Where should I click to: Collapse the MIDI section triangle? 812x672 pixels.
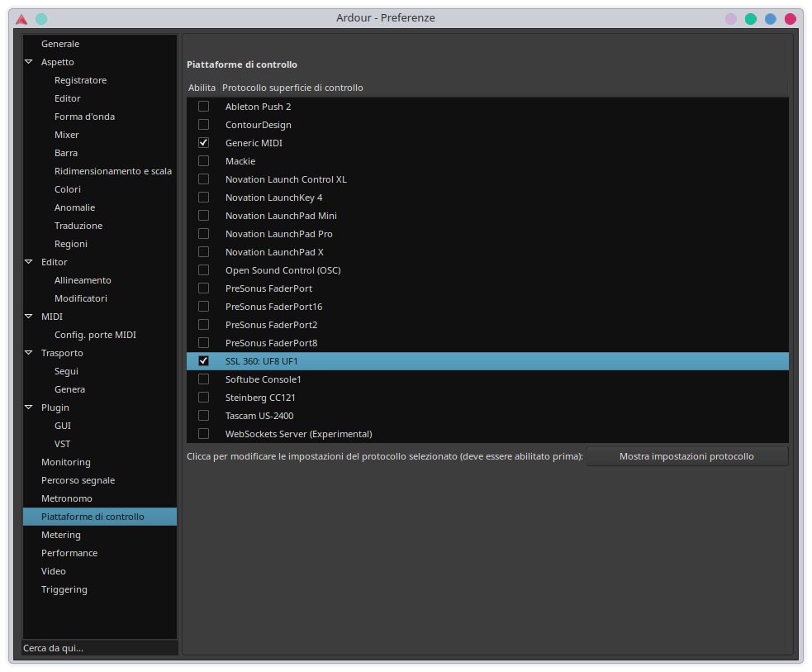coord(29,317)
